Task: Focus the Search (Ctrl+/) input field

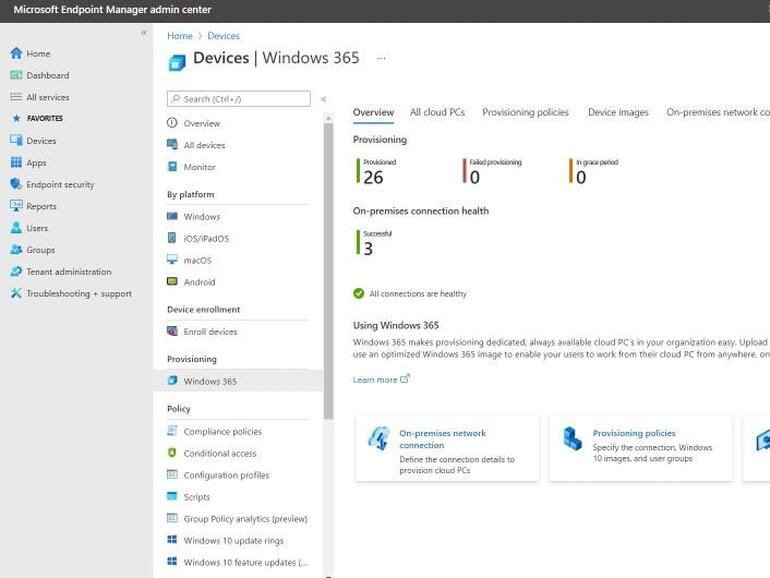Action: 239,99
